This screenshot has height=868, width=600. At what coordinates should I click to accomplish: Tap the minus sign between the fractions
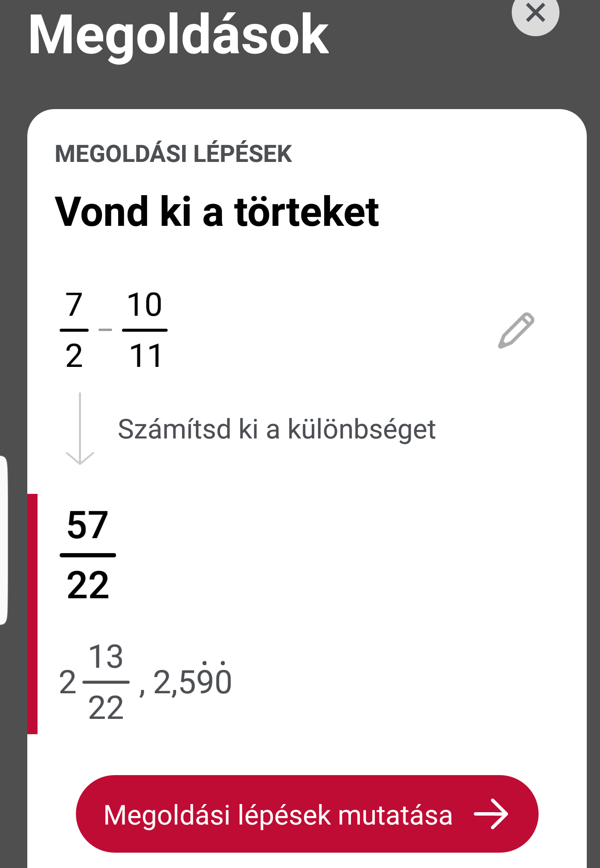point(105,330)
